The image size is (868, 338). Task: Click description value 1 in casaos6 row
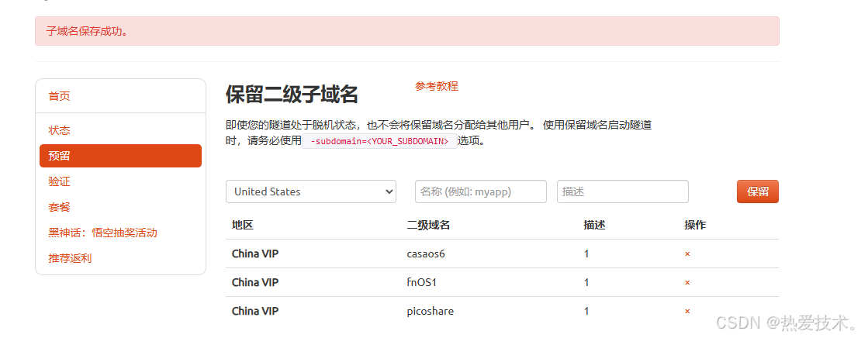[x=586, y=254]
